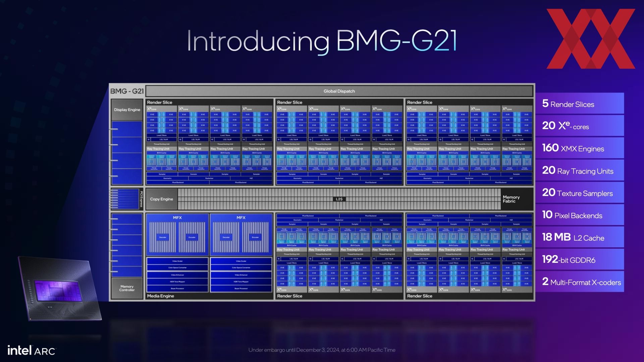Viewport: 644px width, 362px height.
Task: Click the Memory Fabric label
Action: tap(511, 199)
